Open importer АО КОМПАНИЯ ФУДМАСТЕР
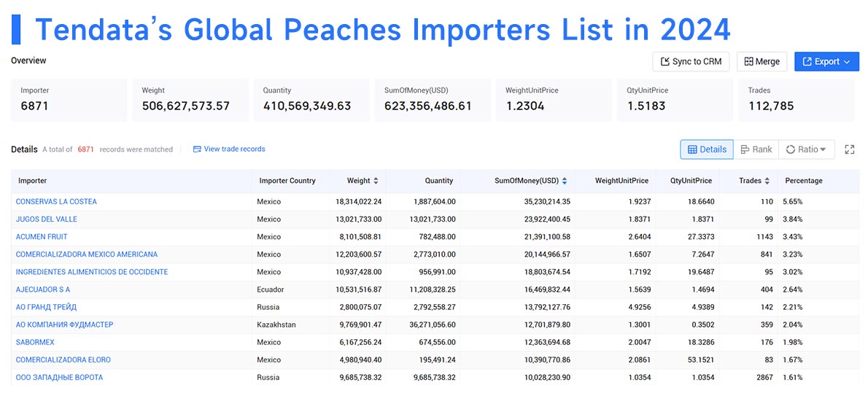The image size is (868, 396). pos(65,325)
